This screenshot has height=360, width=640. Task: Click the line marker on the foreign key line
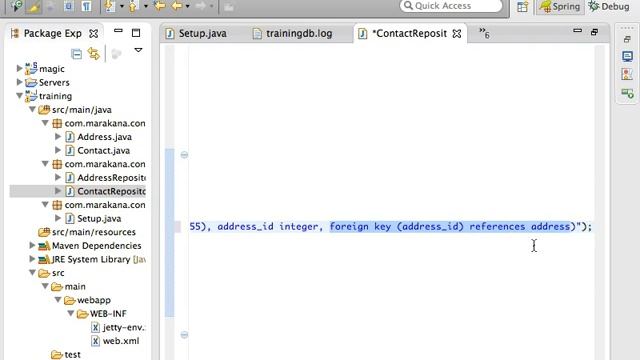(x=178, y=227)
